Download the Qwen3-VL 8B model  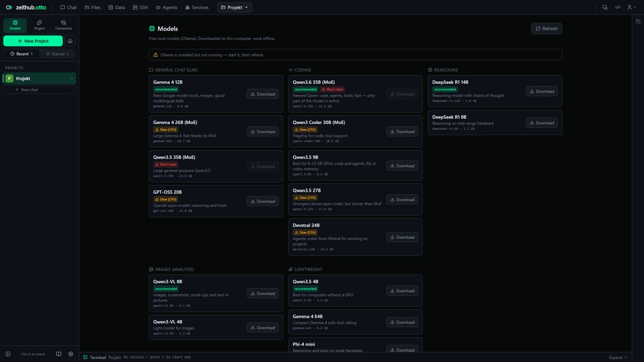[262, 293]
